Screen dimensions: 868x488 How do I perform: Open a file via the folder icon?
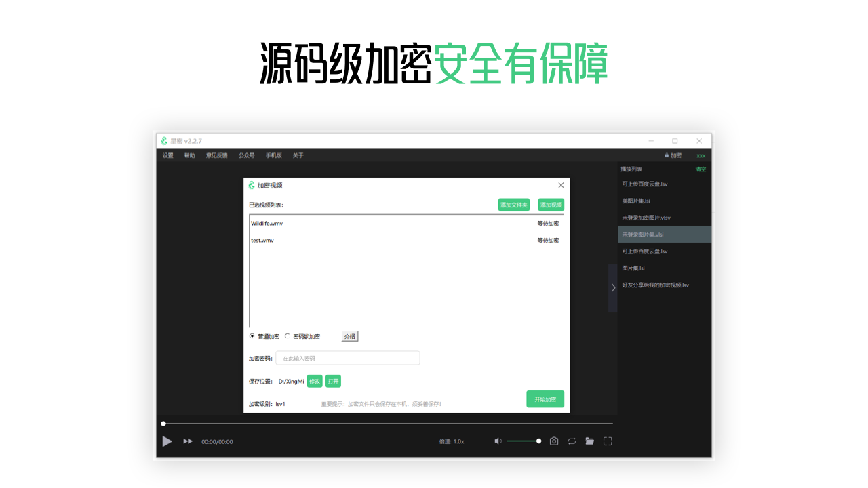(x=590, y=441)
